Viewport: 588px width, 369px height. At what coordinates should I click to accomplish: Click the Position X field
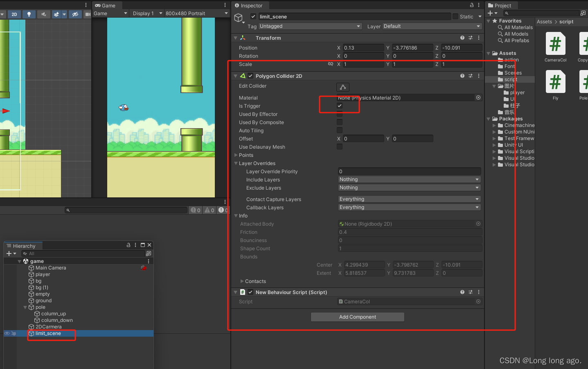(363, 48)
